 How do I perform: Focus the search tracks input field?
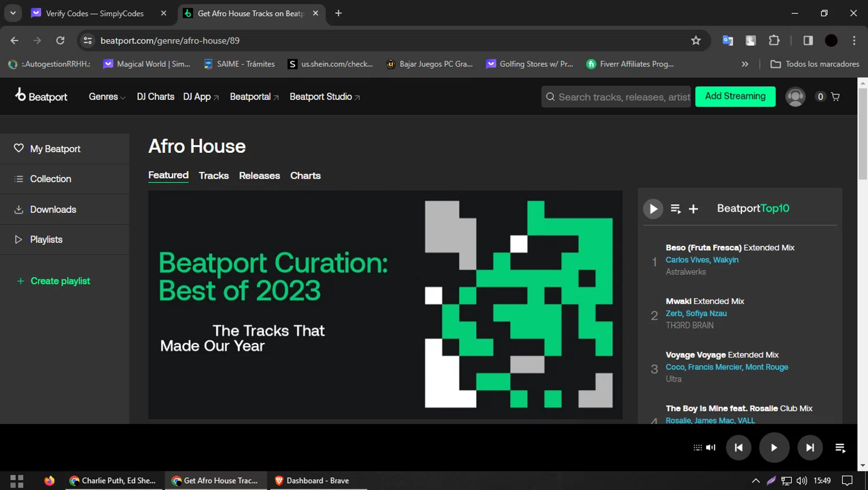[x=616, y=97]
